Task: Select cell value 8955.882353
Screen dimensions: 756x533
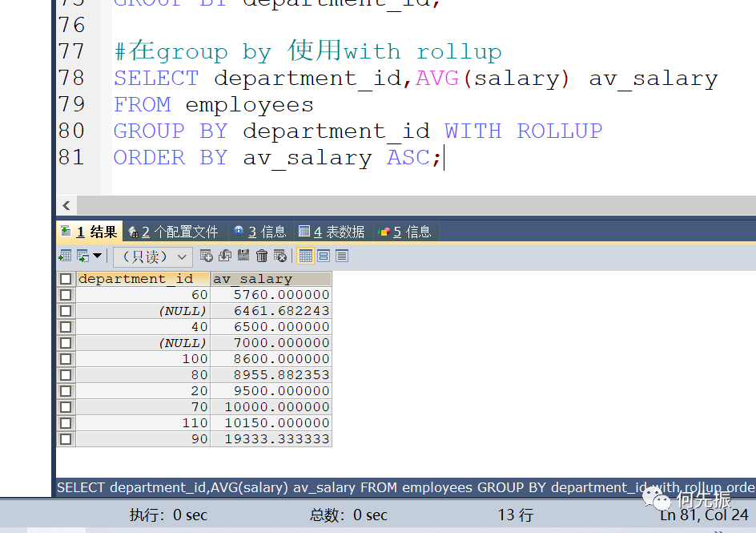Action: click(271, 375)
